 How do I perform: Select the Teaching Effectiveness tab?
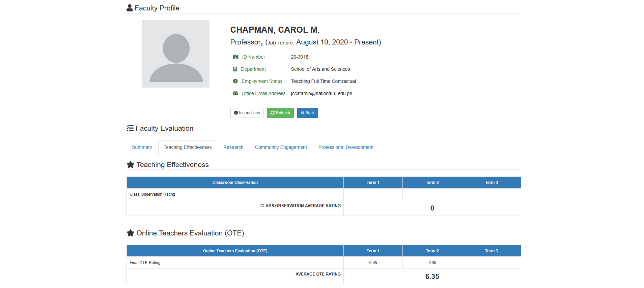188,147
